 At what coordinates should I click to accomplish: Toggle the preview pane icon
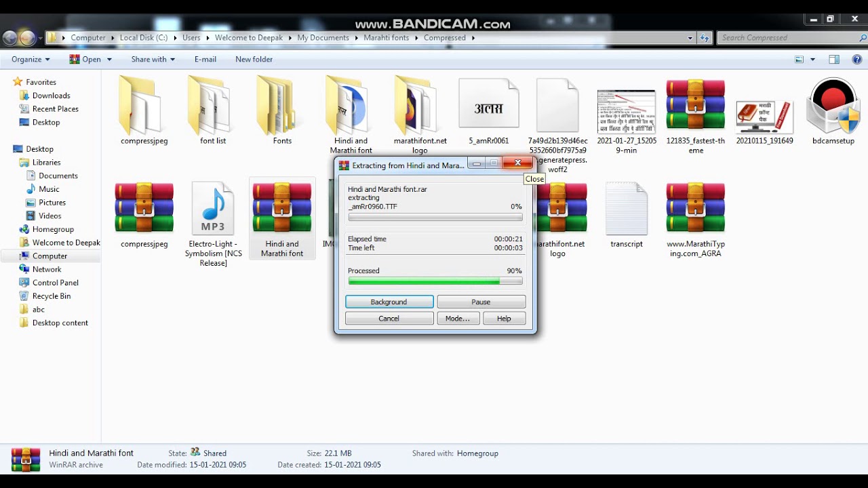pos(834,60)
